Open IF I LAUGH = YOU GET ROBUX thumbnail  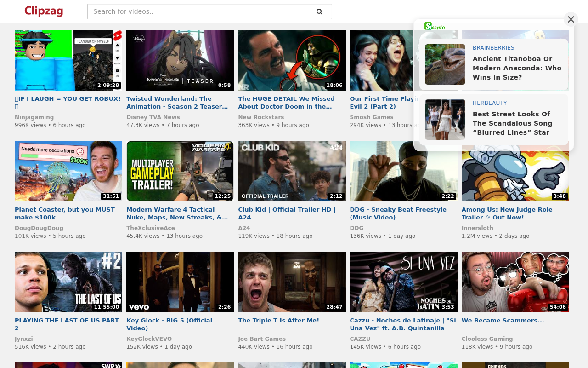(68, 60)
